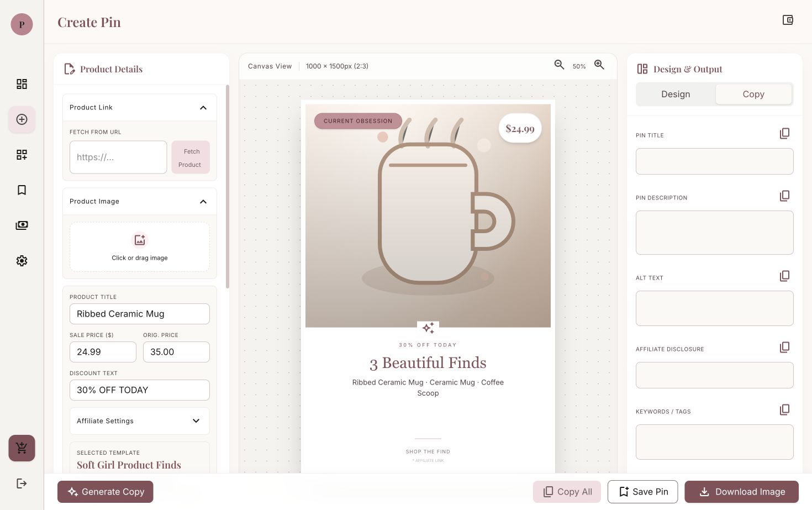Collapse the Product Link section
The image size is (812, 510).
point(203,108)
